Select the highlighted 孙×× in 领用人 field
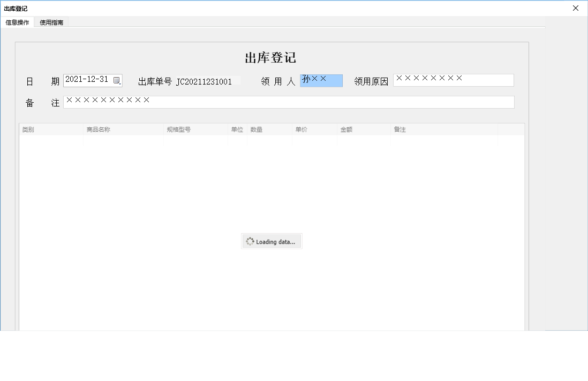Image resolution: width=588 pixels, height=381 pixels. (321, 80)
